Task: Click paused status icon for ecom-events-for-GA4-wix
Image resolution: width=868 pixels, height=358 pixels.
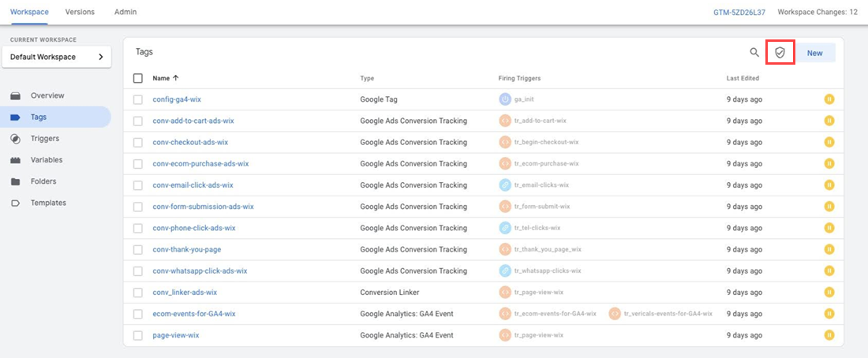Action: coord(829,314)
